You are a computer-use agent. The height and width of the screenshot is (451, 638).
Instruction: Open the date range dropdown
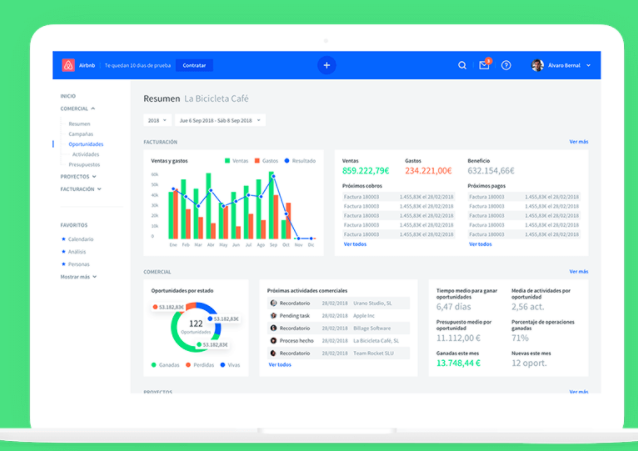click(219, 120)
